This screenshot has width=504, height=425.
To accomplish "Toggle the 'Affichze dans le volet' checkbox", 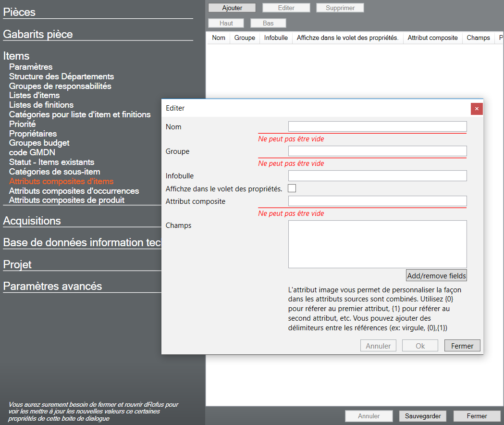I will tap(292, 188).
